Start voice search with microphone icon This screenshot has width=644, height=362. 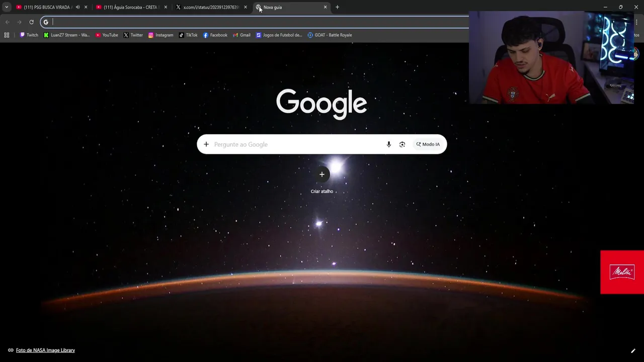[x=388, y=144]
